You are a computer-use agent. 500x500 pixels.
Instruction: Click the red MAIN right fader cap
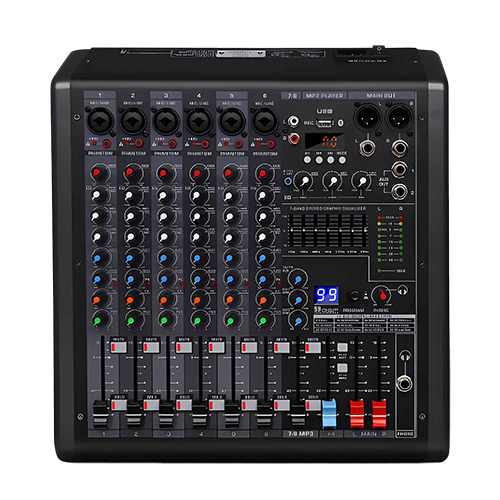(x=379, y=414)
